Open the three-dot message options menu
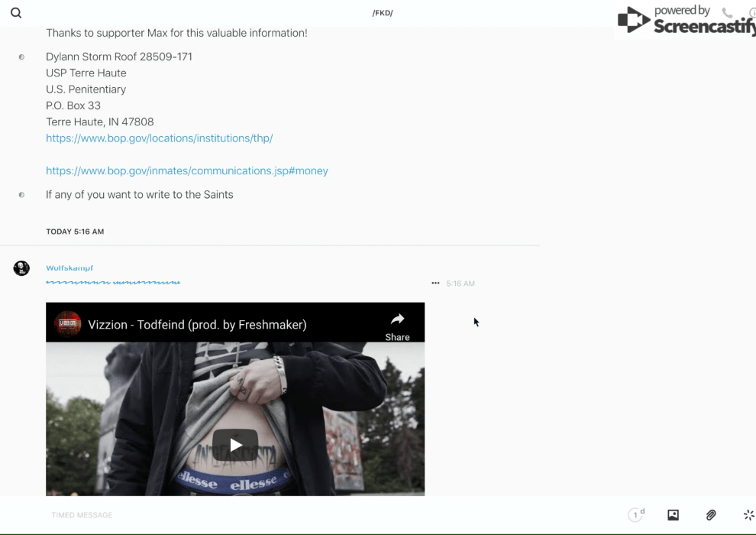This screenshot has width=756, height=535. pyautogui.click(x=435, y=284)
